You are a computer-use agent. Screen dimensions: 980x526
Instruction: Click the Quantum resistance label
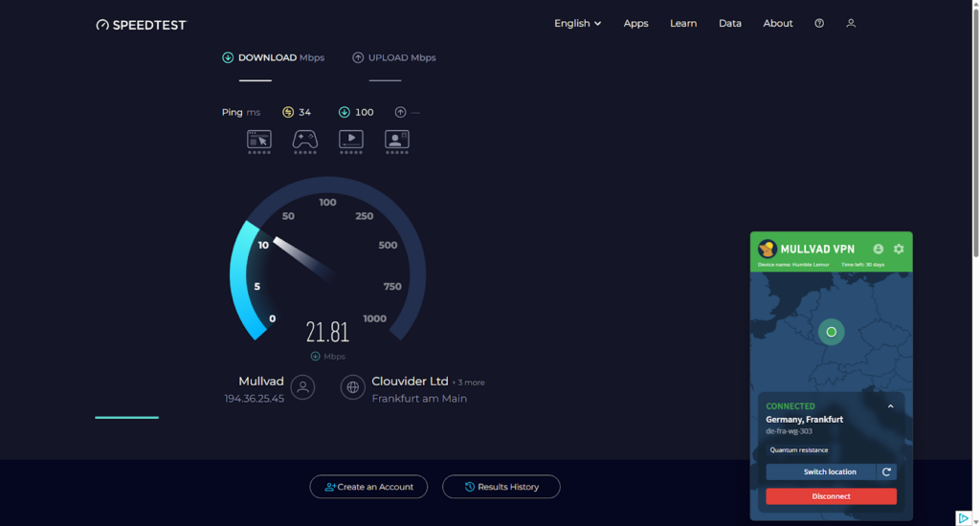point(799,449)
